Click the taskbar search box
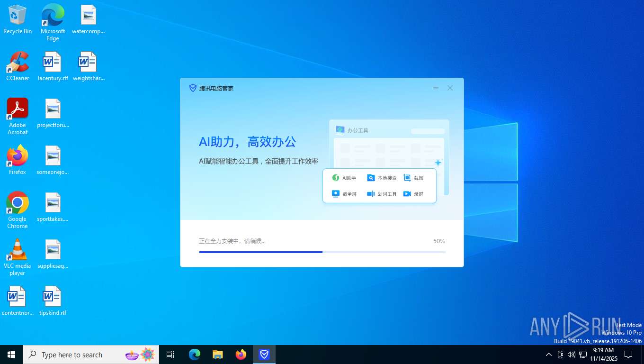 [x=91, y=355]
